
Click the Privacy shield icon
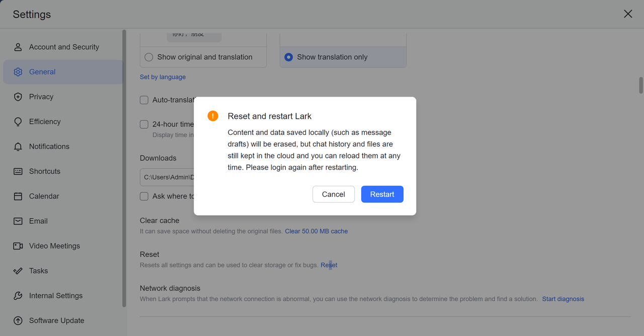point(18,97)
